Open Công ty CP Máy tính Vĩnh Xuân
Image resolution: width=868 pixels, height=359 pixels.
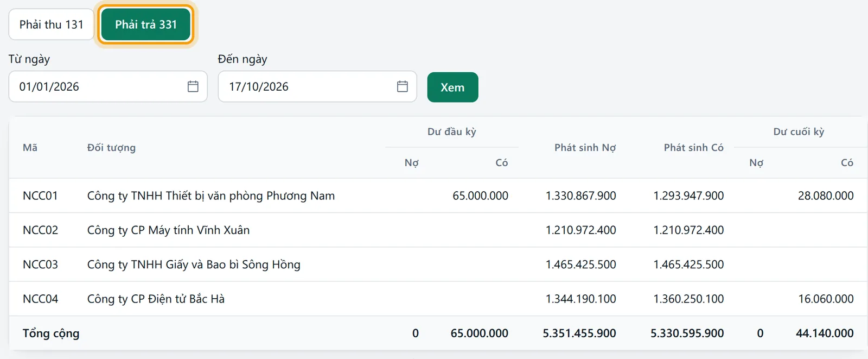click(x=168, y=230)
